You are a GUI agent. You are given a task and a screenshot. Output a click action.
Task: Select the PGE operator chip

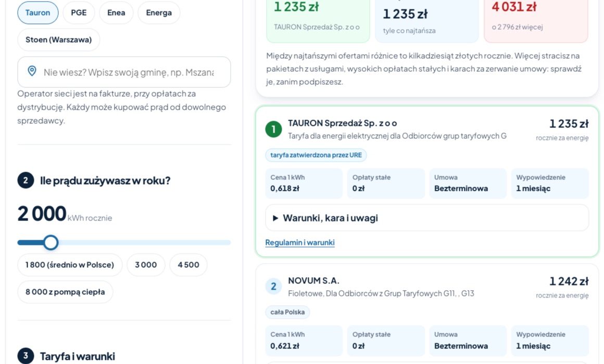(79, 12)
